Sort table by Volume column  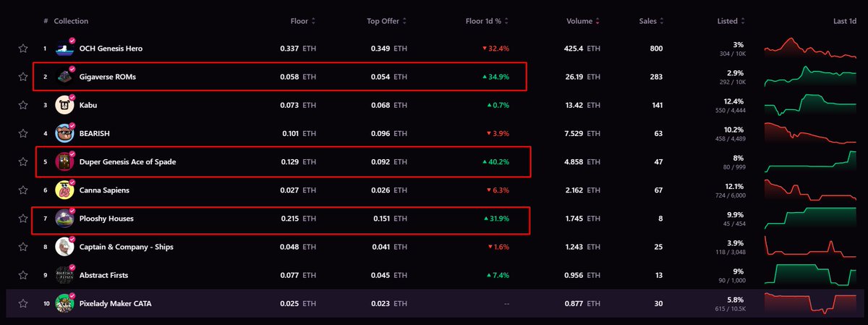[x=583, y=22]
